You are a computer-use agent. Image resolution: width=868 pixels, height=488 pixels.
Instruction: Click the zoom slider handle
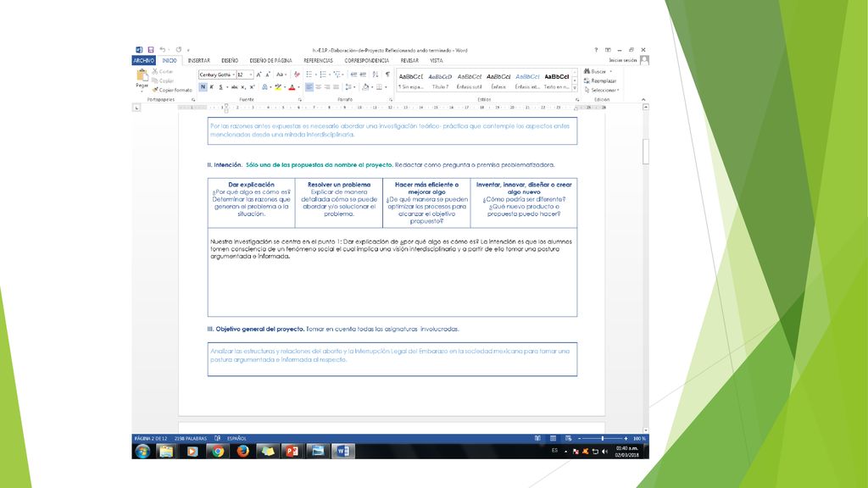click(x=603, y=438)
